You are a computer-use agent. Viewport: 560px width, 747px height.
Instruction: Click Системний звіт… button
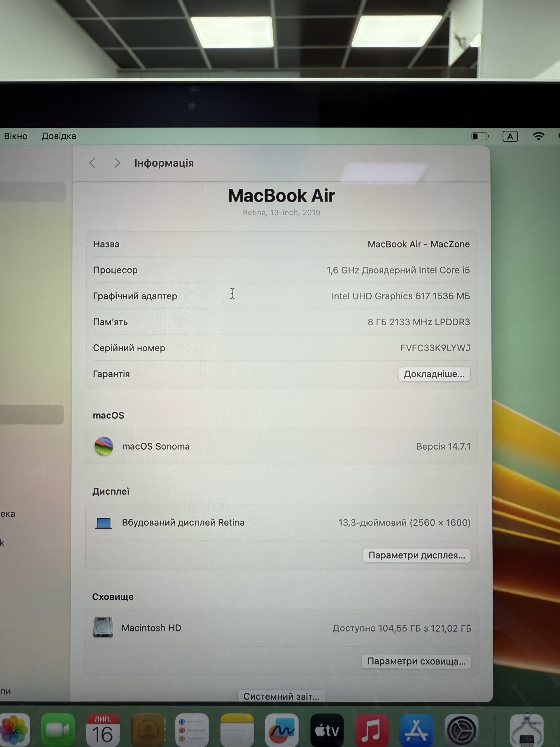pyautogui.click(x=281, y=696)
